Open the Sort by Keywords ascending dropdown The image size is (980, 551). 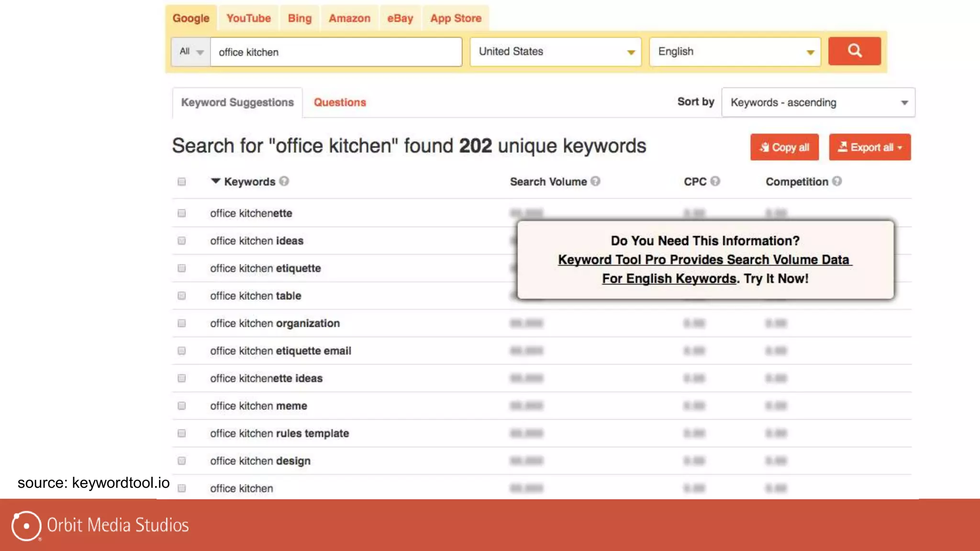pyautogui.click(x=818, y=102)
